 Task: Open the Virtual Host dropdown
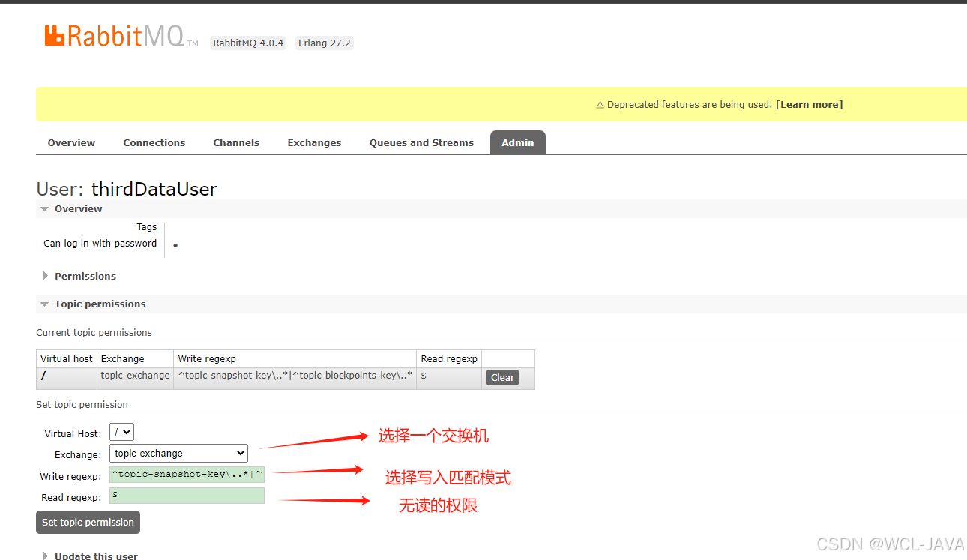tap(121, 432)
